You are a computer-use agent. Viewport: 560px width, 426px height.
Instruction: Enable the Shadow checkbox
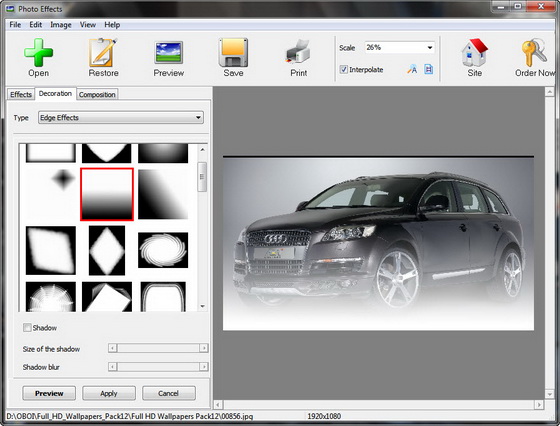tap(27, 327)
